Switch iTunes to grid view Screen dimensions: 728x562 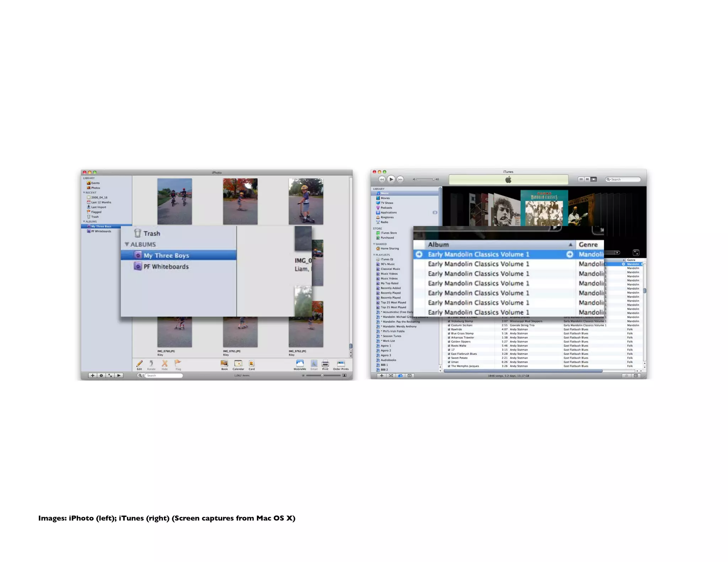[587, 179]
